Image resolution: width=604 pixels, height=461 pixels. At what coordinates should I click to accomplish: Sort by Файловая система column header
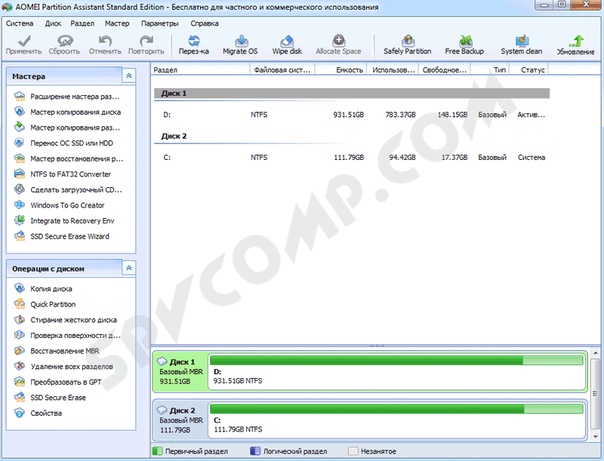[282, 70]
